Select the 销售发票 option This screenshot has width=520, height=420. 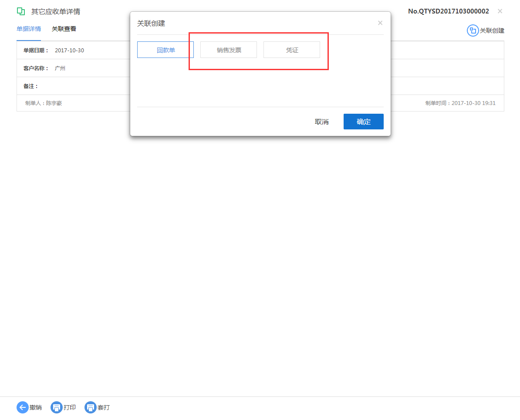point(229,50)
